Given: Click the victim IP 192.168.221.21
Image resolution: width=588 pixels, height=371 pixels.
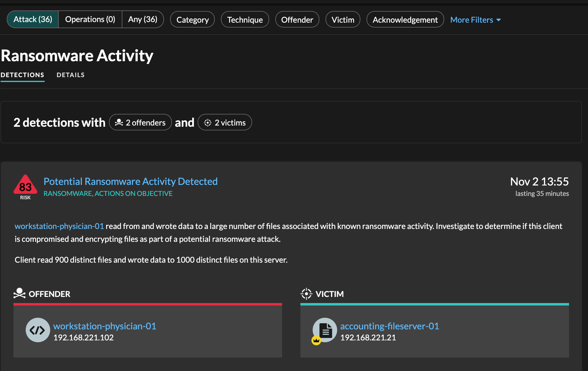Looking at the screenshot, I should coord(368,337).
